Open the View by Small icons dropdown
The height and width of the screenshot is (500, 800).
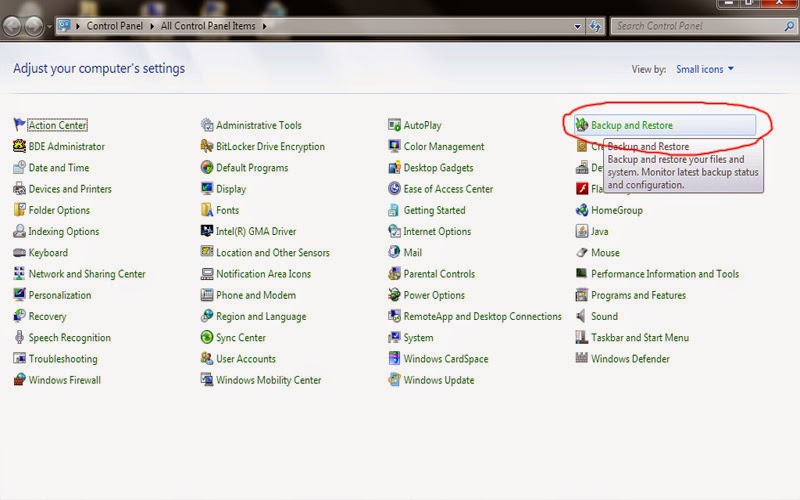coord(705,69)
